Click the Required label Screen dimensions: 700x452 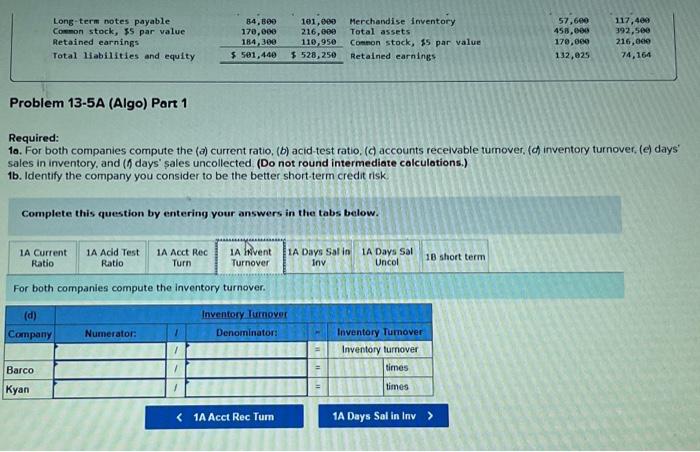pos(33,138)
